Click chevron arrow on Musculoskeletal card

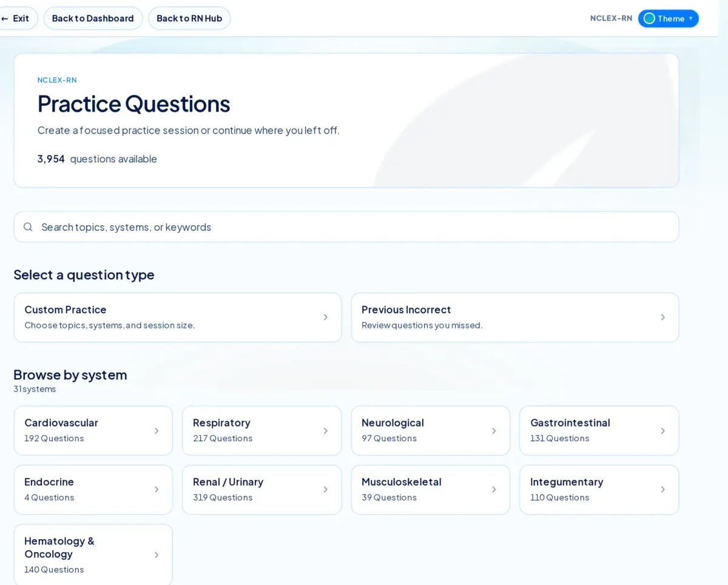pos(494,490)
